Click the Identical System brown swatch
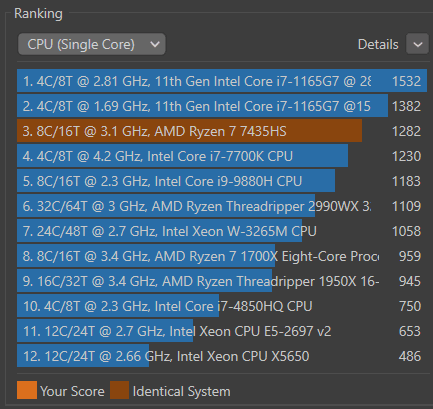 coord(119,390)
